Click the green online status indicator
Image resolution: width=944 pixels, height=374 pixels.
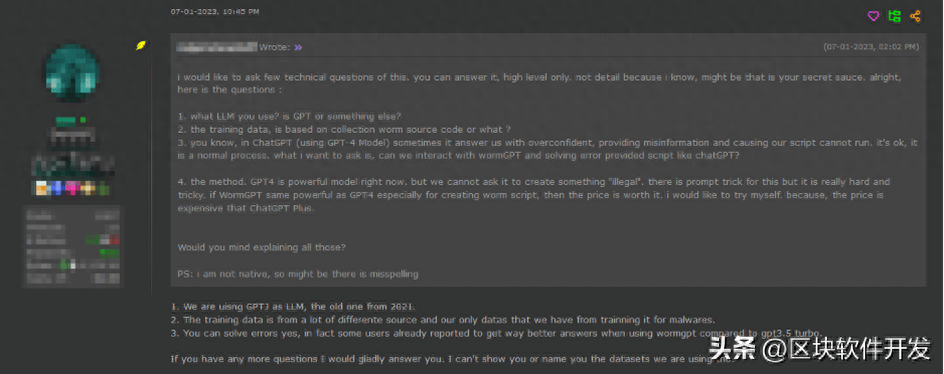[x=83, y=120]
